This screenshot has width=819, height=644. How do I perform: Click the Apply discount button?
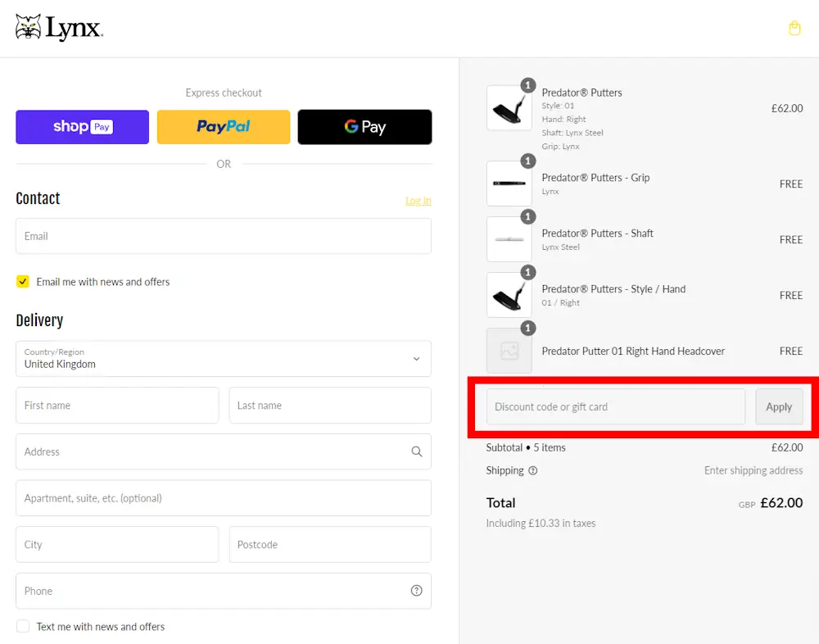coord(779,406)
